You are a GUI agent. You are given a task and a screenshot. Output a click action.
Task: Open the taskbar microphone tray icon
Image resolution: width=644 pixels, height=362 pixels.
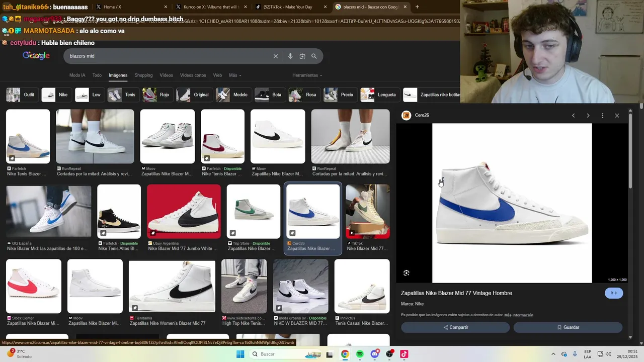pyautogui.click(x=575, y=354)
